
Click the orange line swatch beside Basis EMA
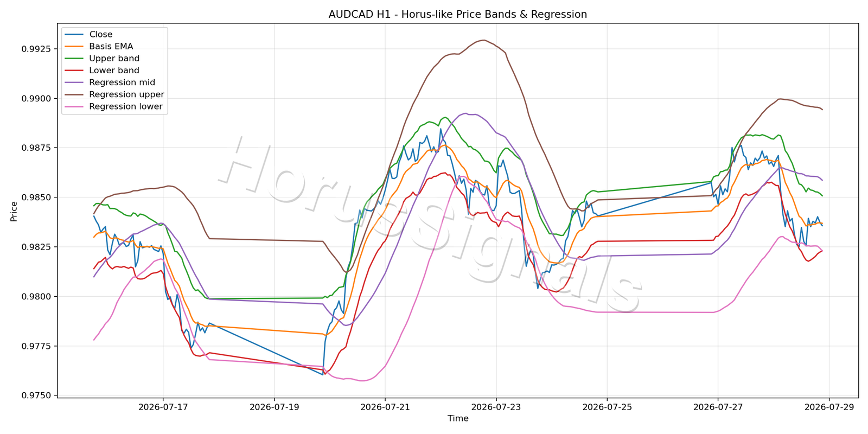click(x=74, y=47)
